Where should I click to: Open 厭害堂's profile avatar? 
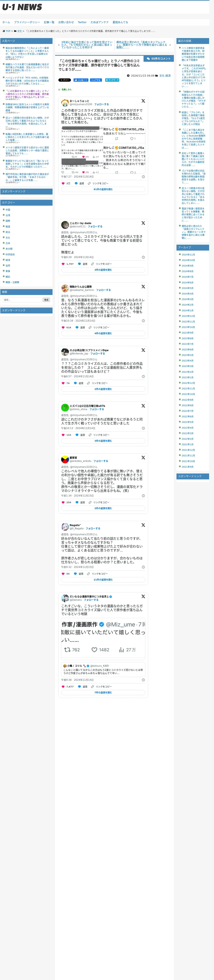coord(65,459)
